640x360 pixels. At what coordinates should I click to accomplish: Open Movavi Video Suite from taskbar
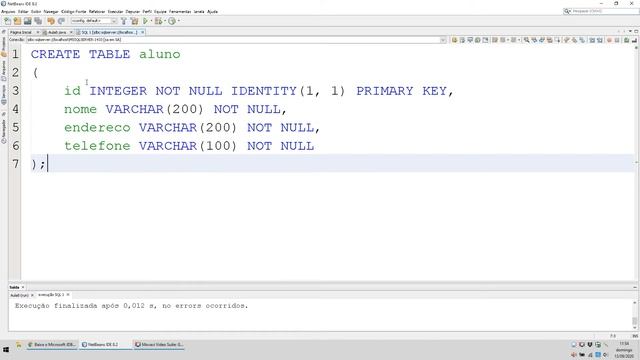(159, 345)
